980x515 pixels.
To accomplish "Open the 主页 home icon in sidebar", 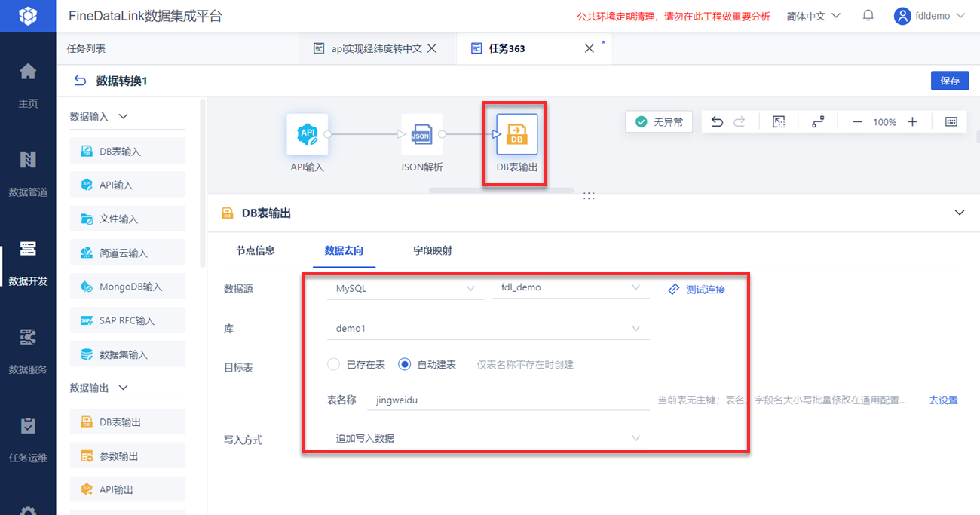I will (28, 72).
